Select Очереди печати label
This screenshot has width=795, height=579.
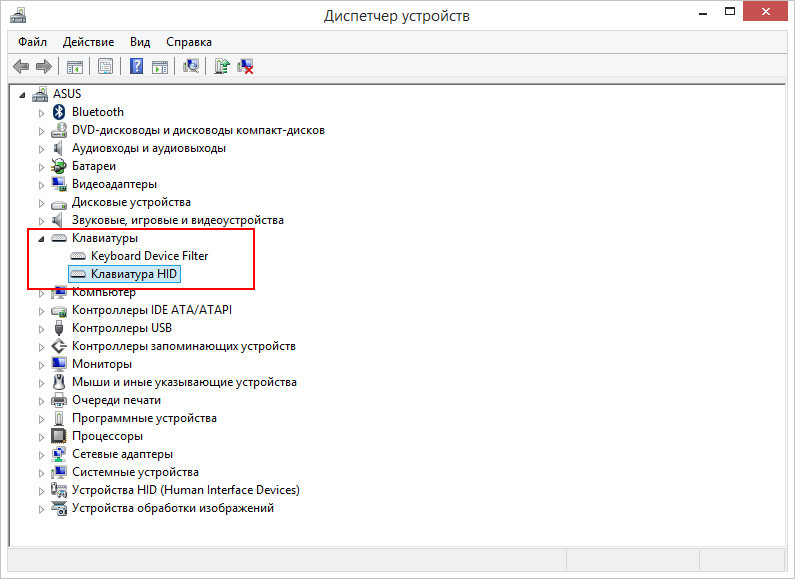116,400
